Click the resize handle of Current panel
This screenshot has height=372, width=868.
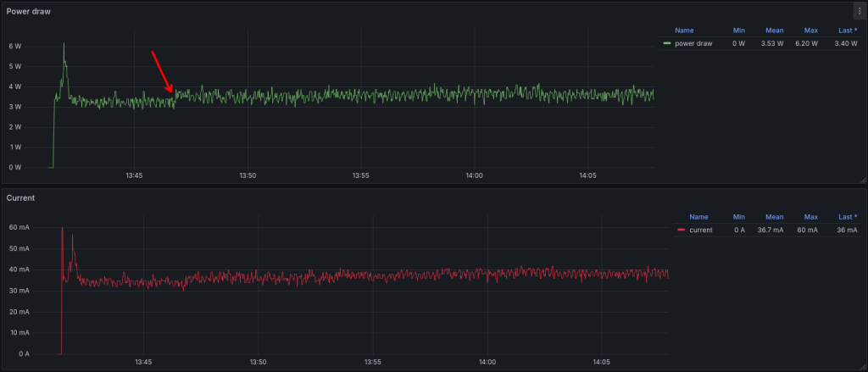click(x=862, y=366)
